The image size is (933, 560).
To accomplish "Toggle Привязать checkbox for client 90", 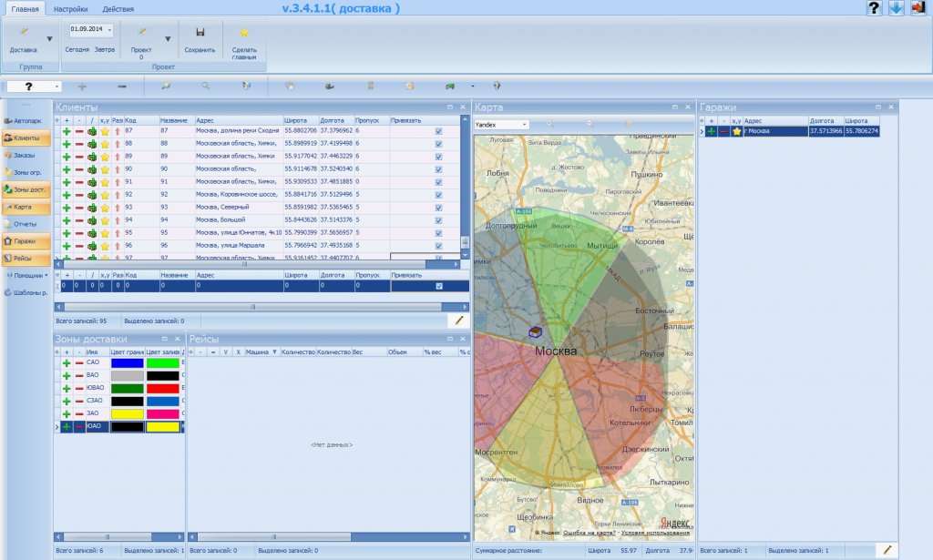I will point(438,169).
